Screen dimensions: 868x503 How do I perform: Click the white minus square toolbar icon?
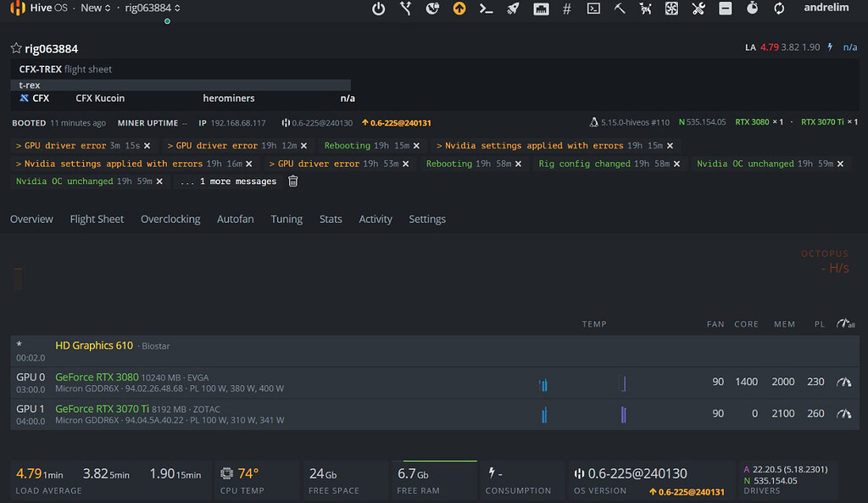point(726,8)
